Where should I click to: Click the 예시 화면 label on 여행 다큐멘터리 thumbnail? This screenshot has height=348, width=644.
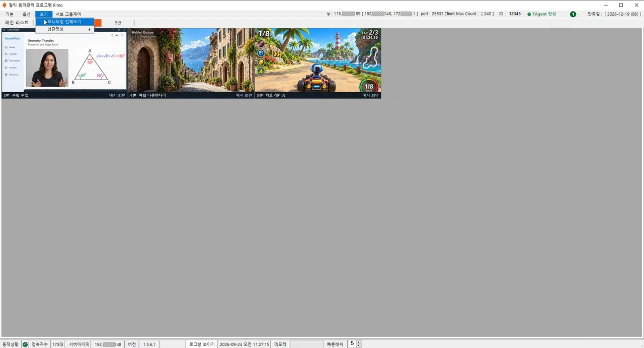pos(244,95)
